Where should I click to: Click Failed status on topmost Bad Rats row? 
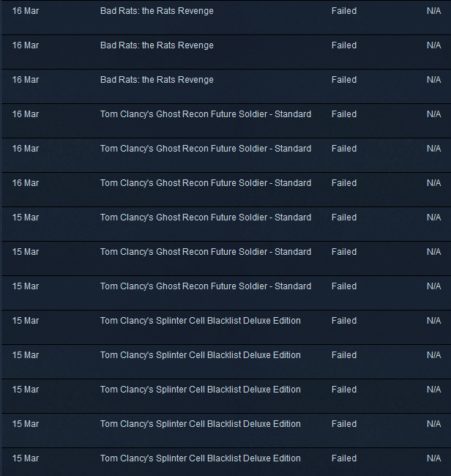344,11
